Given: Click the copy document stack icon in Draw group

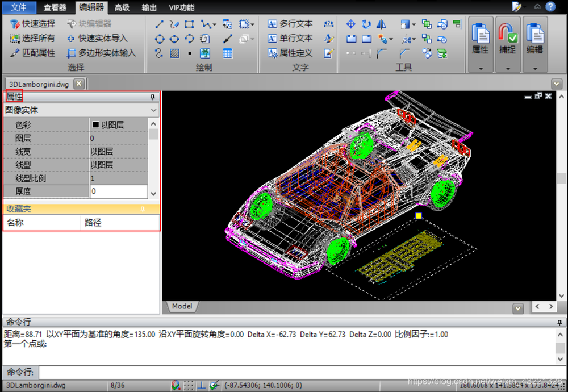Looking at the screenshot, I should (204, 39).
